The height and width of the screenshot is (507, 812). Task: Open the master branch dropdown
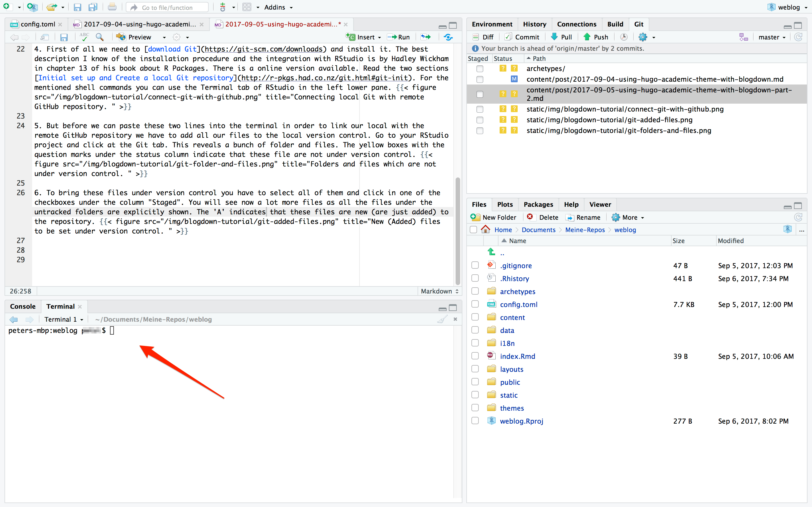coord(772,37)
